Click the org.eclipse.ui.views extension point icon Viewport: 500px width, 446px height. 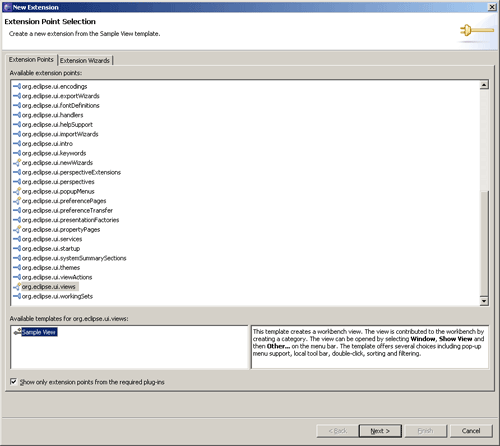coord(17,287)
